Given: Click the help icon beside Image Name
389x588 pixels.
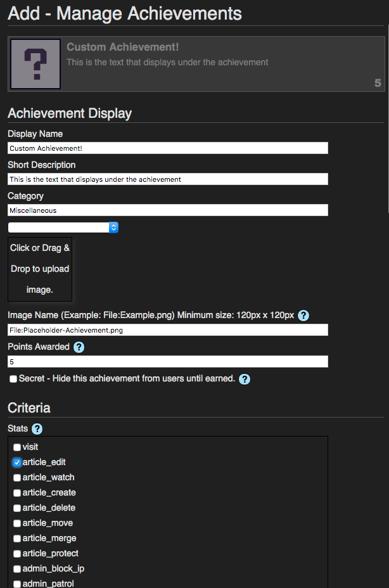Looking at the screenshot, I should [303, 316].
